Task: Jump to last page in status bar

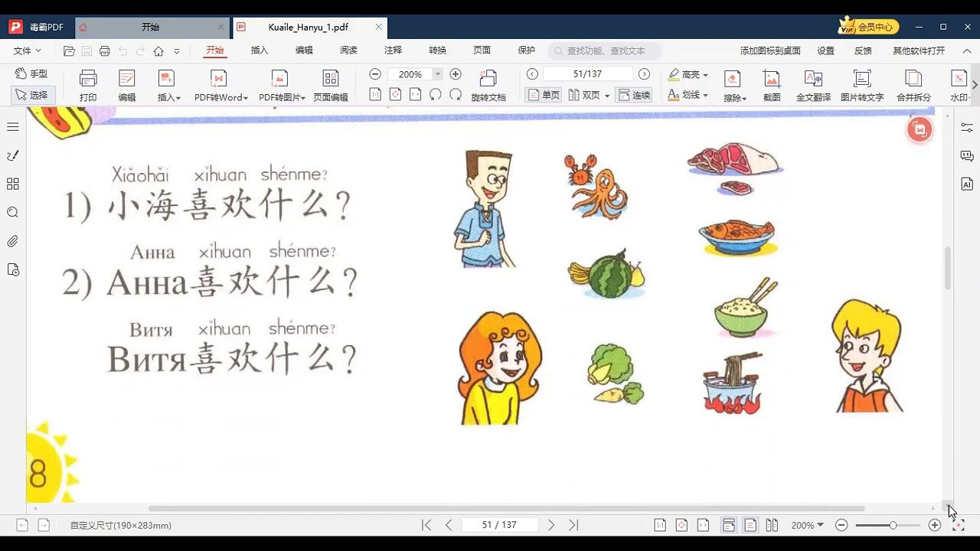Action: pos(573,525)
